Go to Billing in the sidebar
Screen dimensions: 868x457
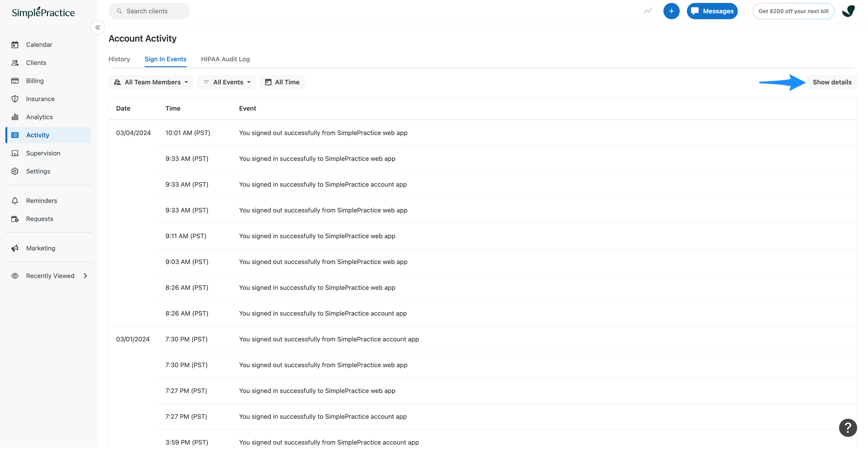[x=35, y=81]
